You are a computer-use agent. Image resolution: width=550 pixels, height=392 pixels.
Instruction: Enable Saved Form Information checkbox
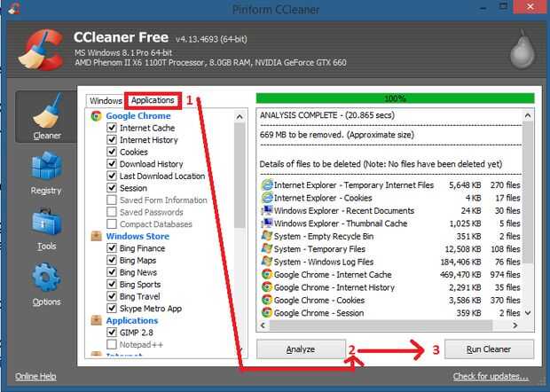pos(112,200)
